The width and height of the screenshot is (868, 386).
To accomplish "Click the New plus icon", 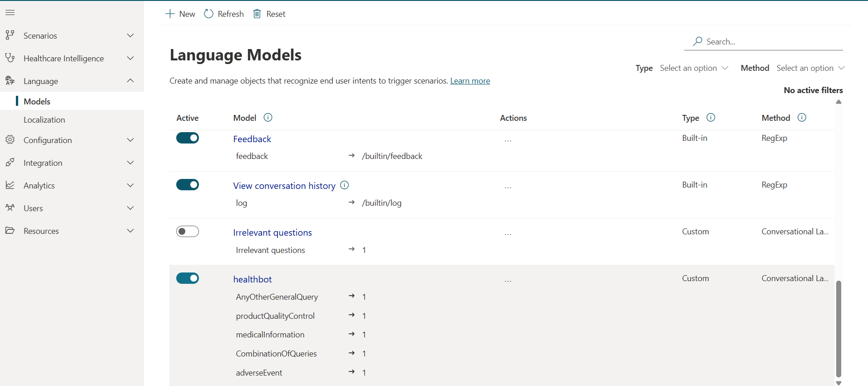I will tap(170, 14).
